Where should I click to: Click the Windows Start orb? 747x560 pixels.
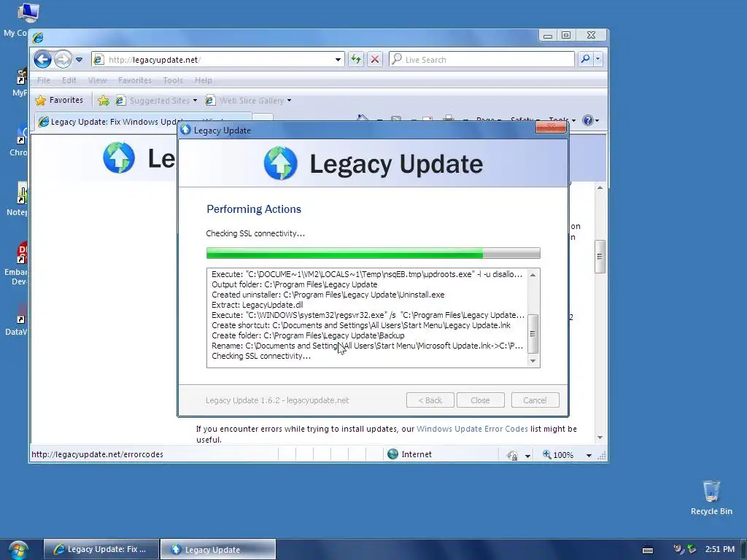tap(18, 550)
